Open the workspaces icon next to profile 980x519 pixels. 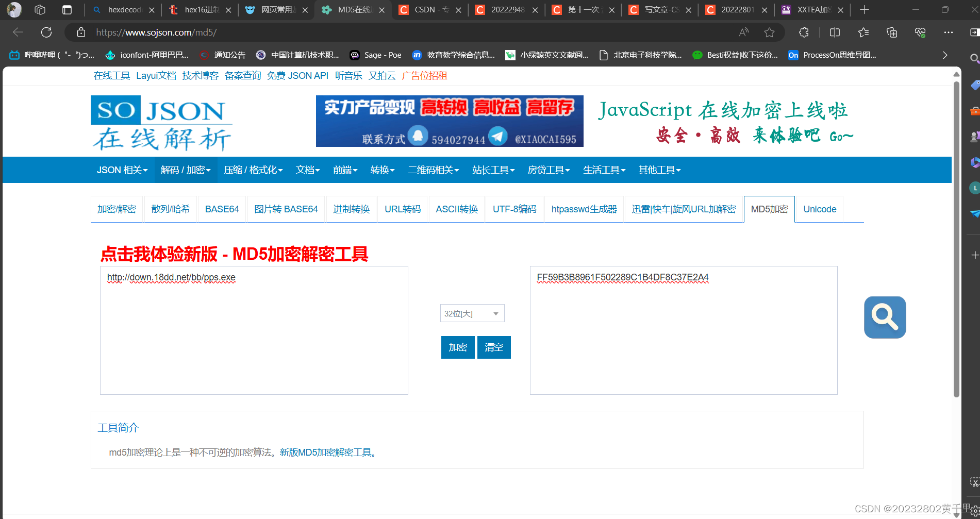(x=40, y=10)
